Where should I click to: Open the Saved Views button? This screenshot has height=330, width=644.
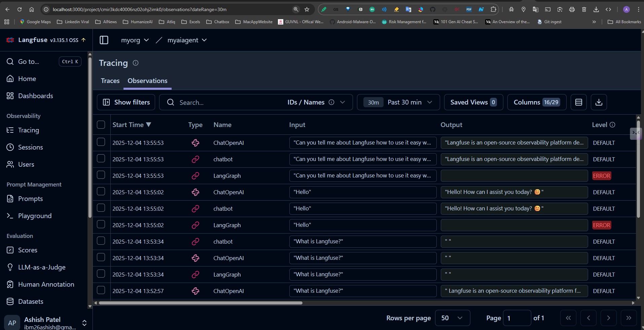pyautogui.click(x=473, y=102)
